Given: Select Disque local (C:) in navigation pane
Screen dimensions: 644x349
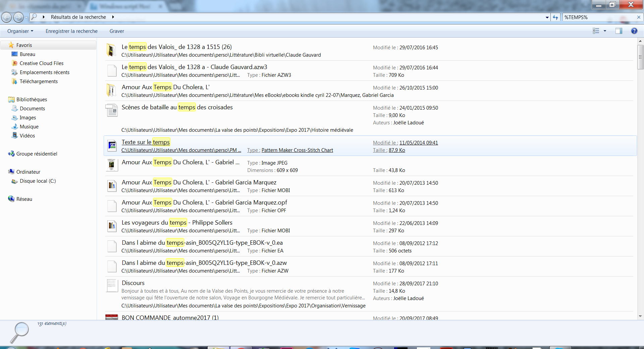Looking at the screenshot, I should pos(38,181).
